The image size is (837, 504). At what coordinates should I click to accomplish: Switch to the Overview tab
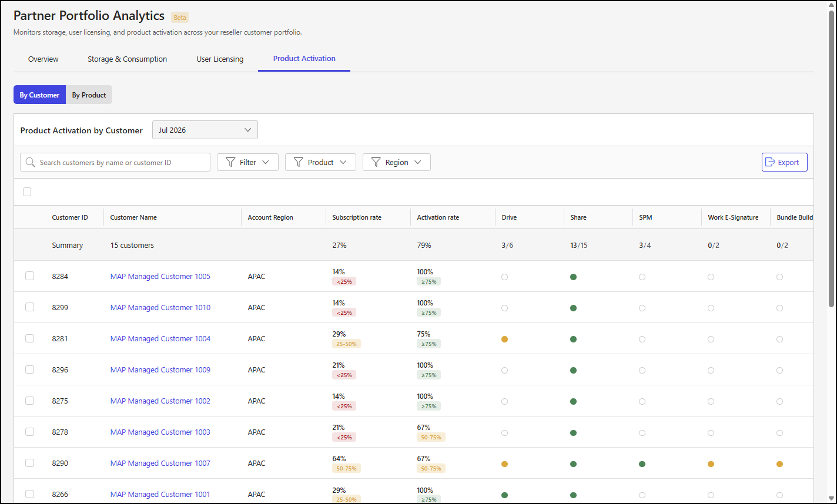tap(43, 59)
